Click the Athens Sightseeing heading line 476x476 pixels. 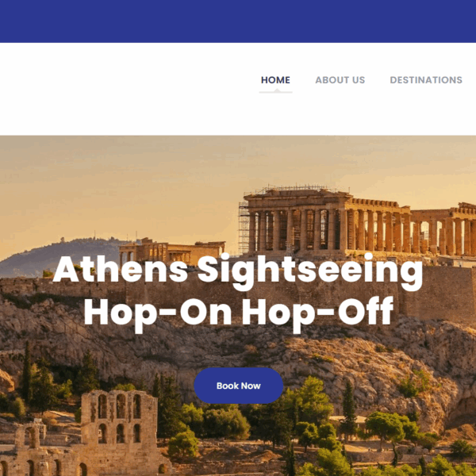(x=238, y=271)
